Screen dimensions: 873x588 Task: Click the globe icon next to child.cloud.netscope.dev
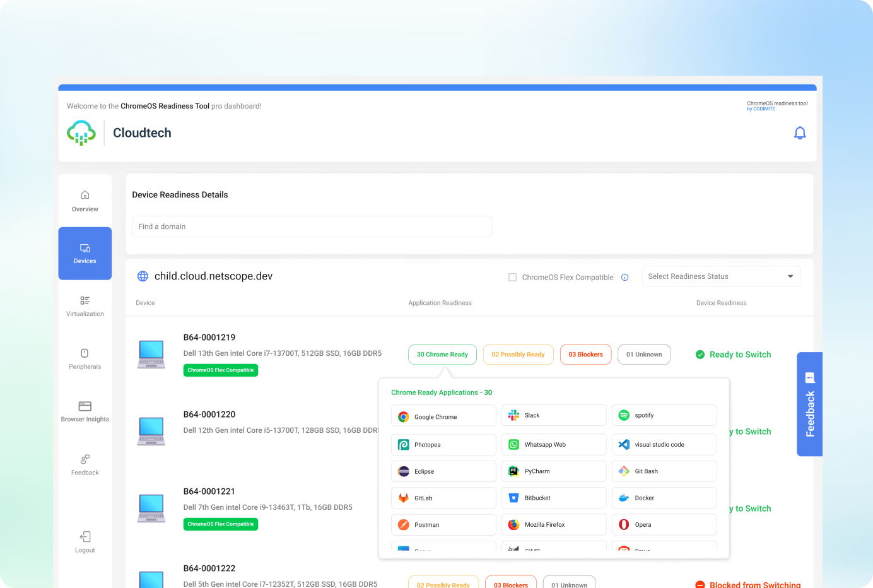coord(143,276)
